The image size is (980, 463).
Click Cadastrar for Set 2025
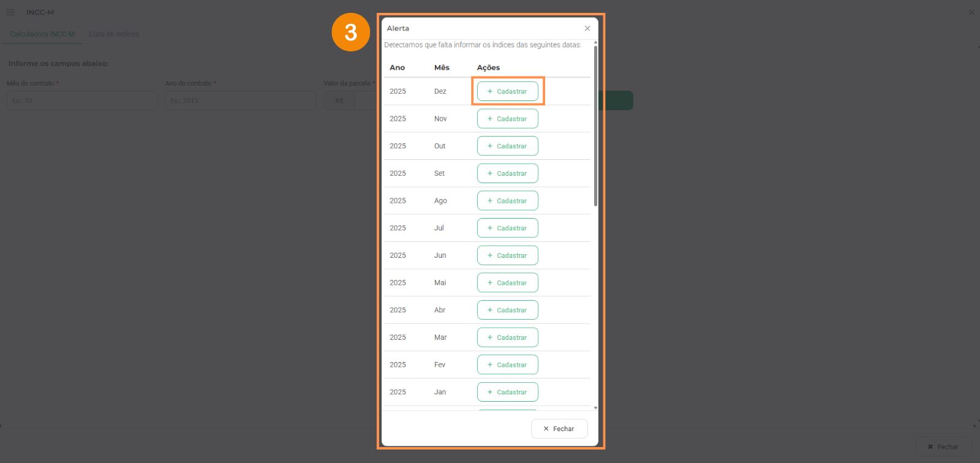click(x=507, y=173)
